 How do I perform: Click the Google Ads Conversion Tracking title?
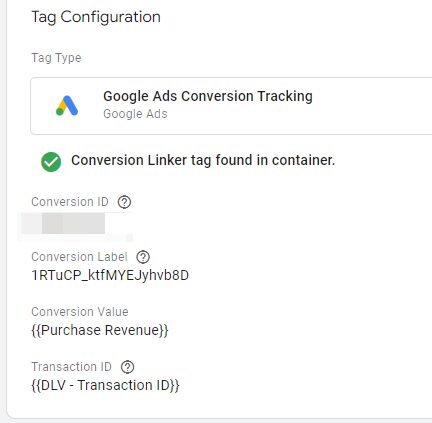pyautogui.click(x=208, y=96)
